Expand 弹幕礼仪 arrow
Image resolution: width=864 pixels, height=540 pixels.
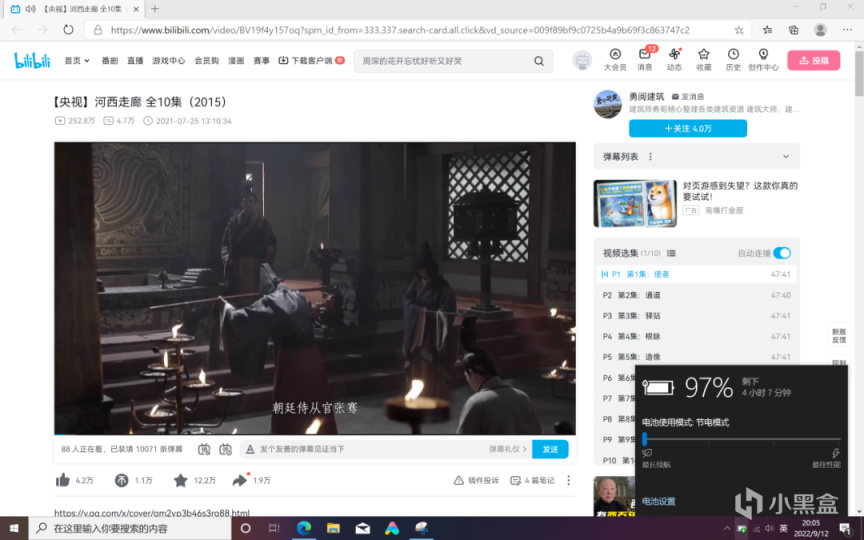[x=525, y=449]
